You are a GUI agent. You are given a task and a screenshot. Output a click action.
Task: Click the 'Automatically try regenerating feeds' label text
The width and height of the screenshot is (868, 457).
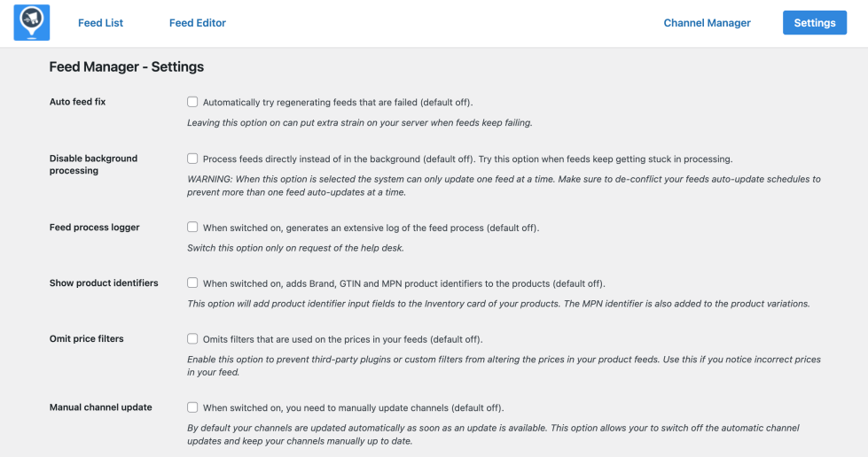(344, 102)
